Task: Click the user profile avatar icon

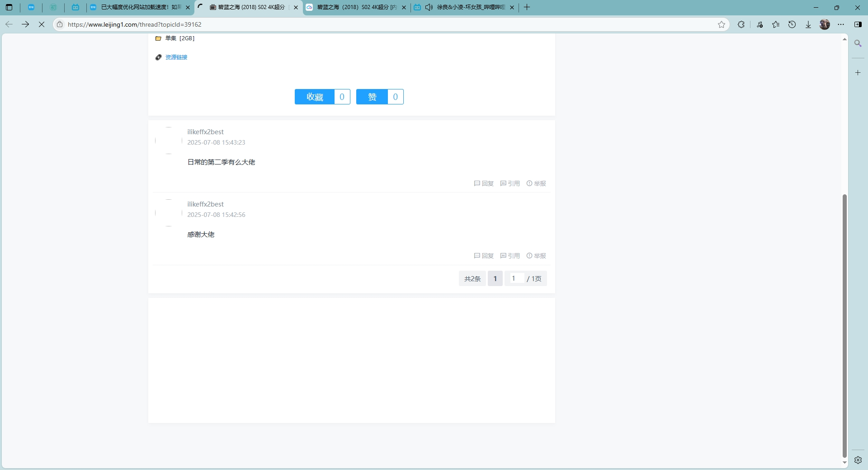Action: click(825, 24)
